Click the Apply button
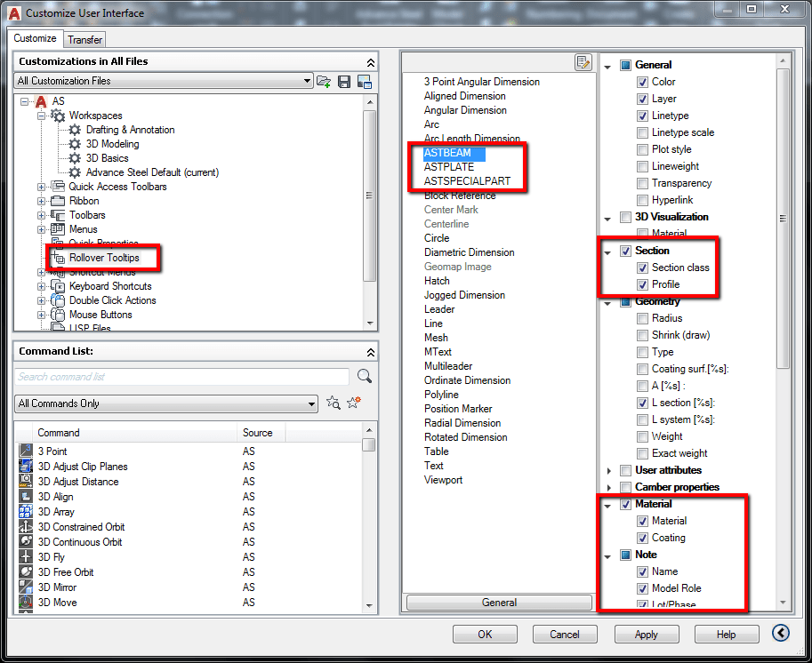The image size is (812, 663). (647, 634)
